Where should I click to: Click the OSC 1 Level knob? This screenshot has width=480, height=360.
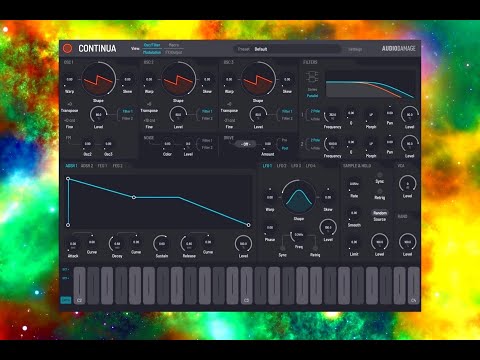coord(98,115)
